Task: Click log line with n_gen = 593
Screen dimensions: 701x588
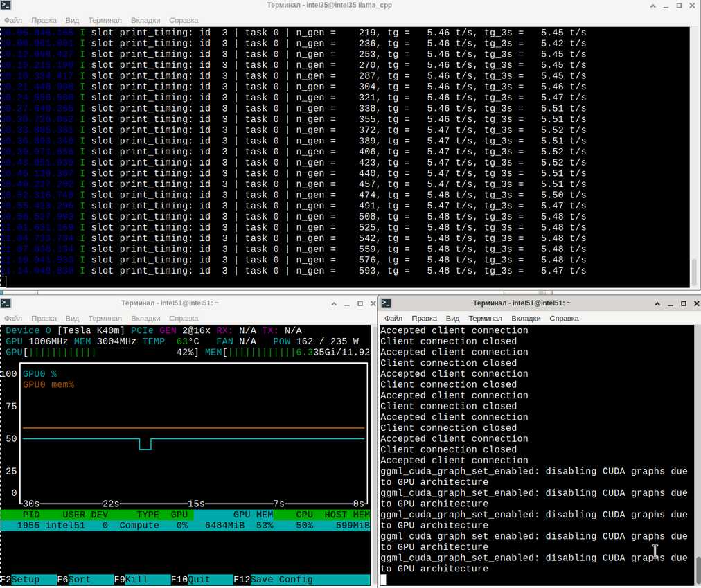Action: 293,271
